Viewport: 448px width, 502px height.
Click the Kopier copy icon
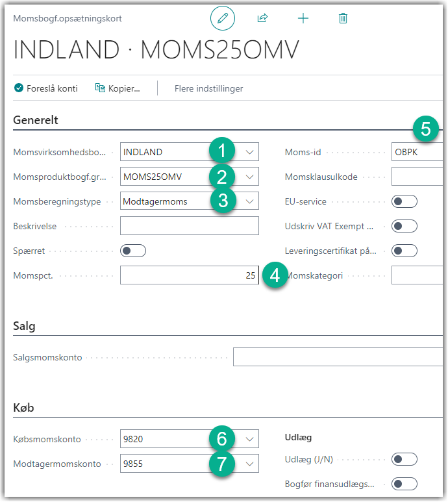pos(100,88)
